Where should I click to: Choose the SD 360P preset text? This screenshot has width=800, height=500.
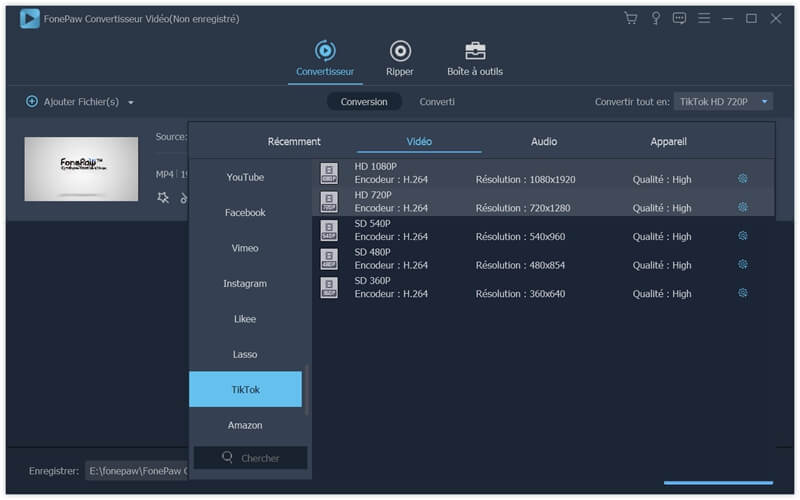point(372,281)
